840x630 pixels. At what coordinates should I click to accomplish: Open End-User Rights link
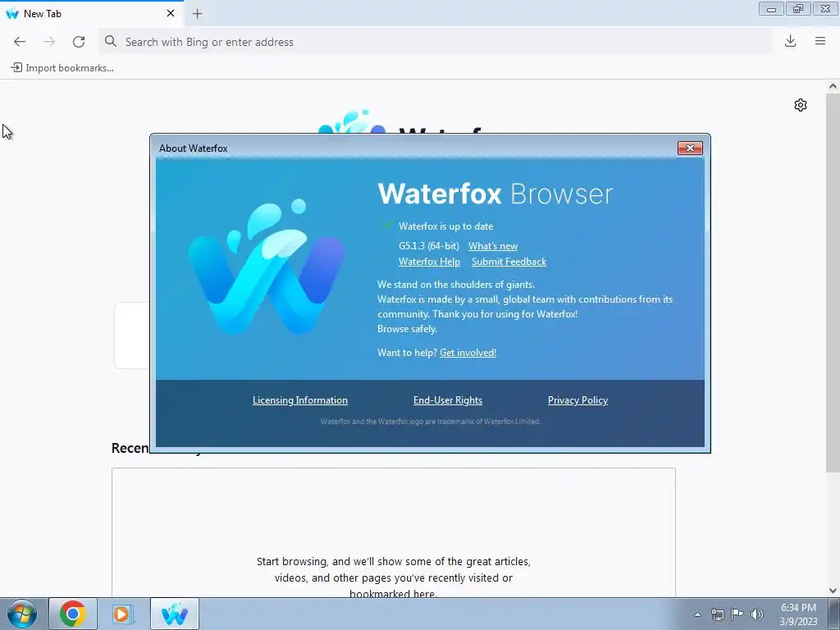[448, 400]
